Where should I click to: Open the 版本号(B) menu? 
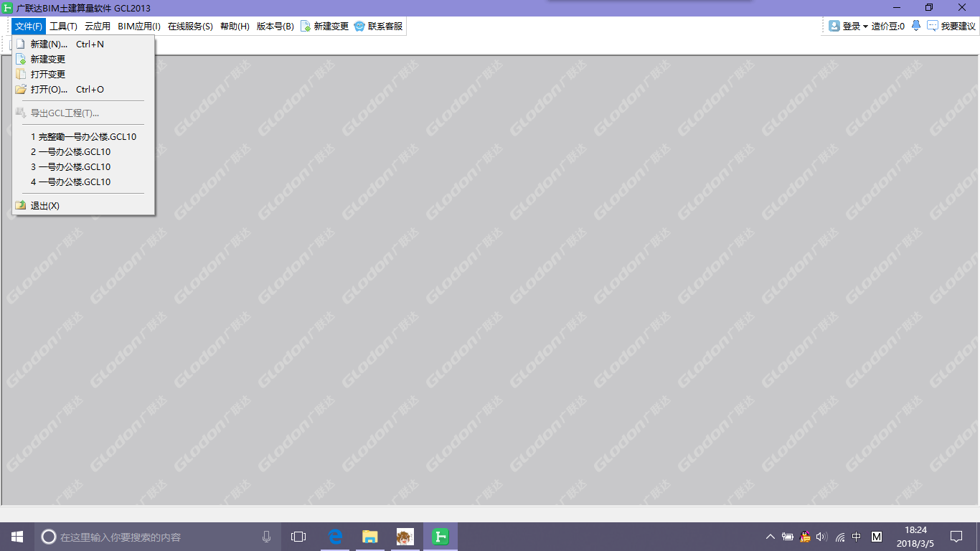tap(275, 27)
